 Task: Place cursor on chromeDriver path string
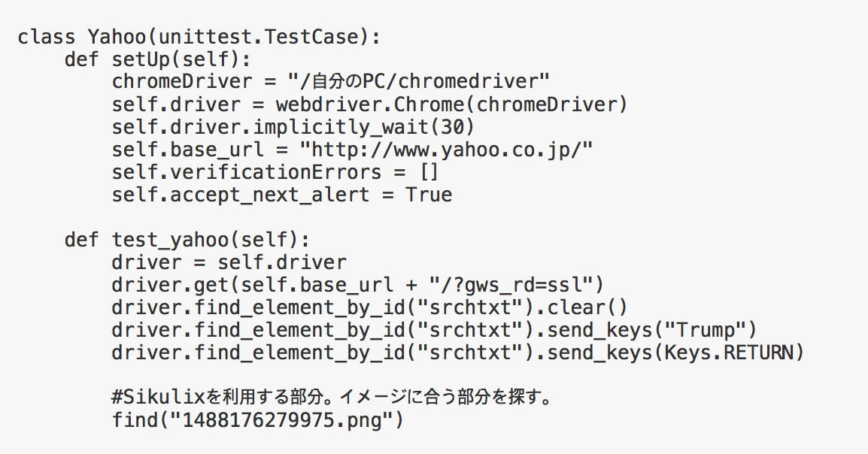(418, 82)
